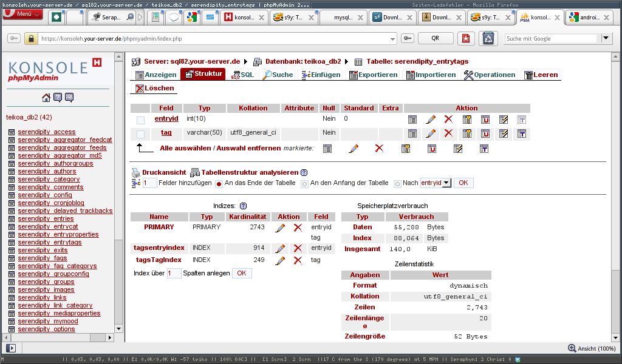Create fulltext index on the tag column

pyautogui.click(x=522, y=133)
